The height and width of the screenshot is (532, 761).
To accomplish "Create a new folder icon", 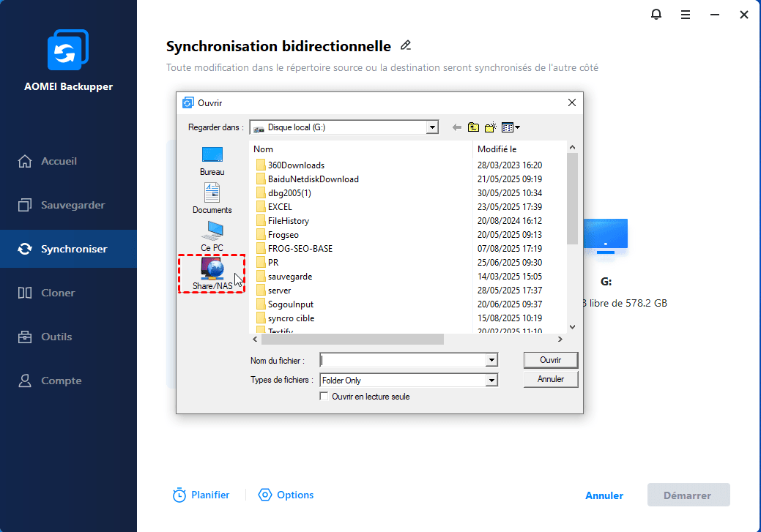I will pos(491,127).
